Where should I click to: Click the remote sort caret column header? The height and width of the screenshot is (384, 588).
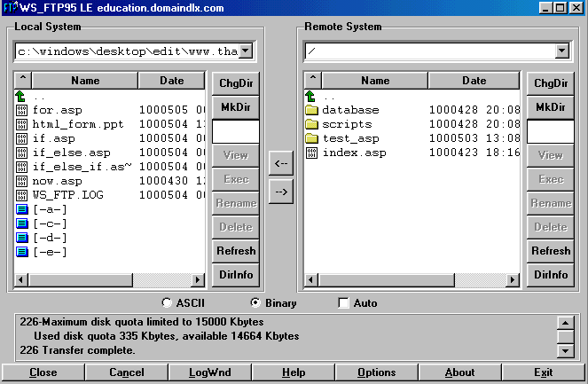pyautogui.click(x=313, y=80)
